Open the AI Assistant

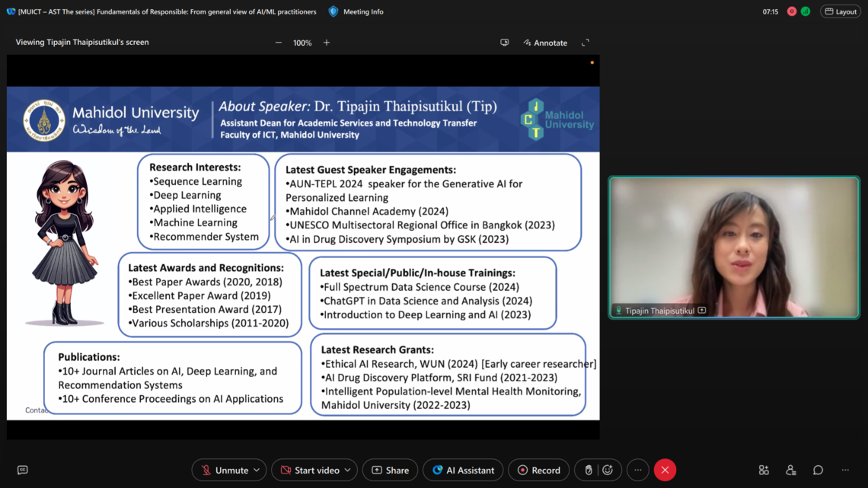click(x=463, y=470)
